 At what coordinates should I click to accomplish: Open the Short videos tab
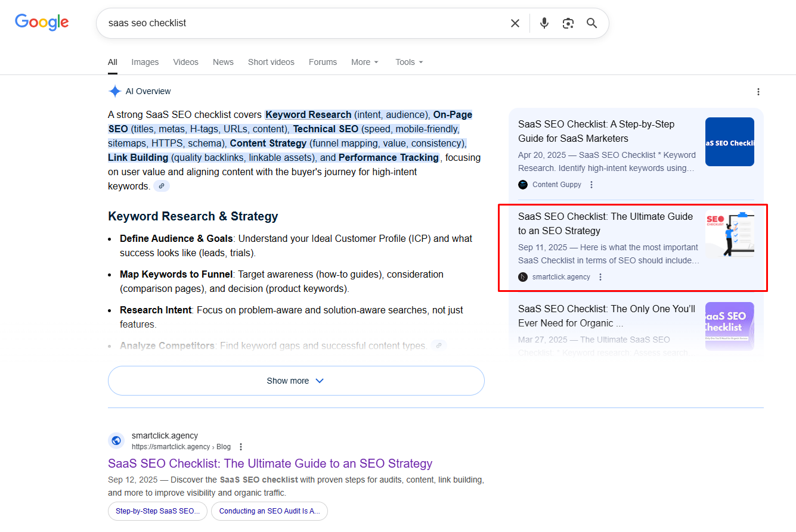point(271,62)
